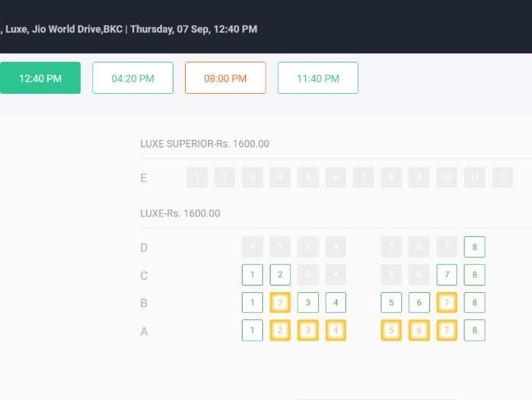
Task: Switch to the 04:20 PM showtime
Action: (x=132, y=77)
